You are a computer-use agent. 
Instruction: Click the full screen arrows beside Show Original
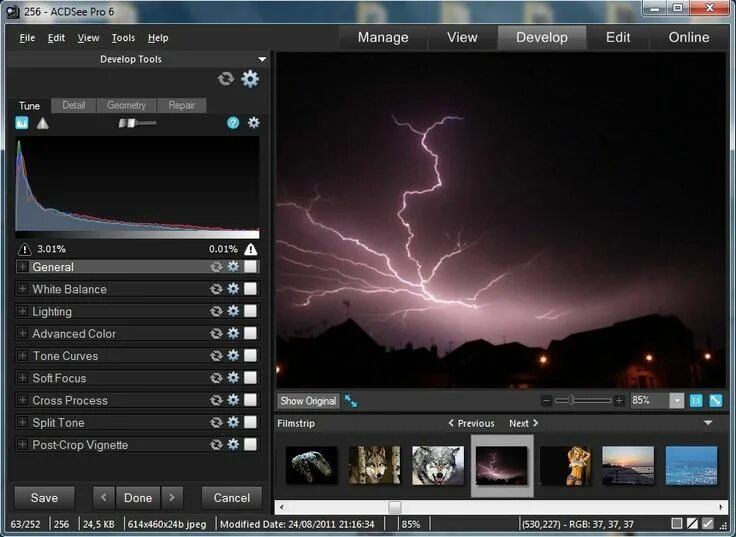pos(351,401)
